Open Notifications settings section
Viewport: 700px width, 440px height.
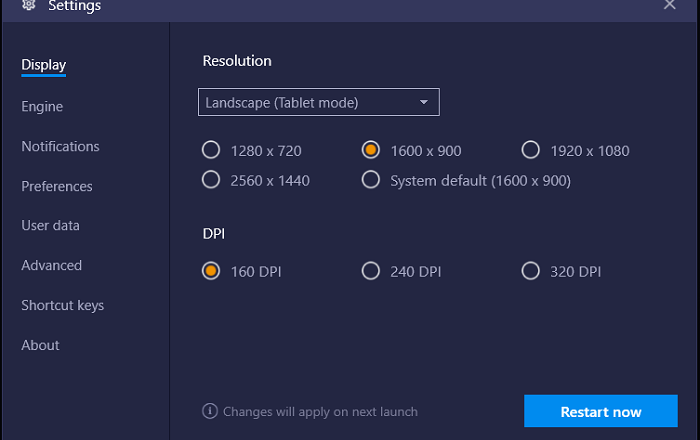pos(60,146)
